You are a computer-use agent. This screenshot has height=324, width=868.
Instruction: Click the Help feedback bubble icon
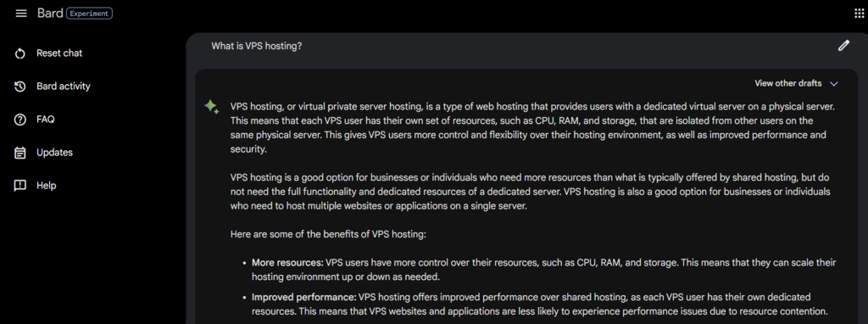click(x=20, y=186)
